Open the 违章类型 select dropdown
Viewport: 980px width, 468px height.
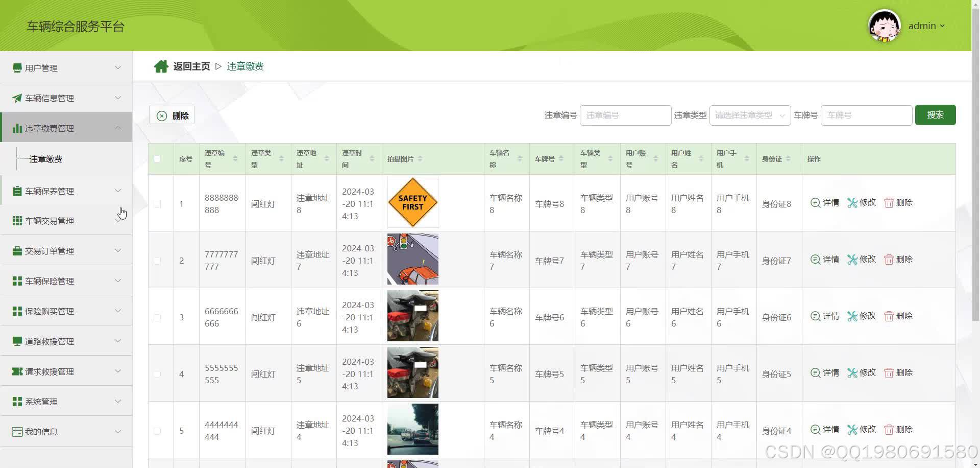click(750, 115)
